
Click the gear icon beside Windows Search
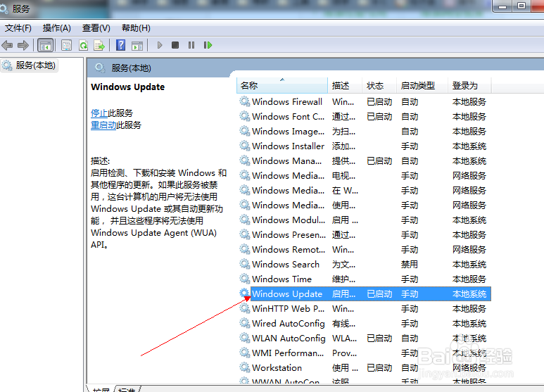click(245, 265)
